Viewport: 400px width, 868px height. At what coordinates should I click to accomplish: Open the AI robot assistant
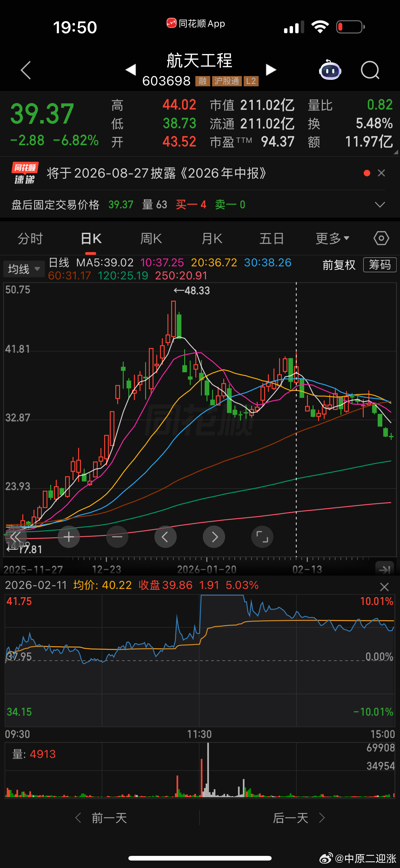[x=330, y=70]
